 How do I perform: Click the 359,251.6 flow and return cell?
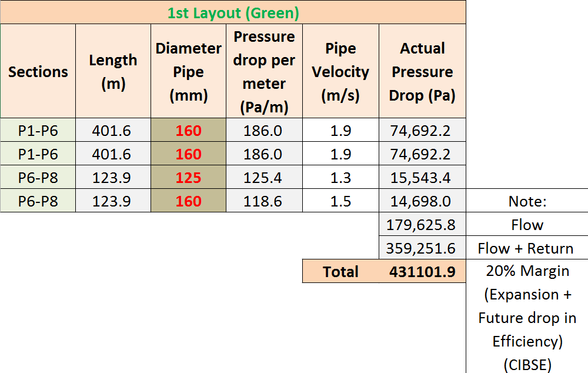[x=422, y=248]
